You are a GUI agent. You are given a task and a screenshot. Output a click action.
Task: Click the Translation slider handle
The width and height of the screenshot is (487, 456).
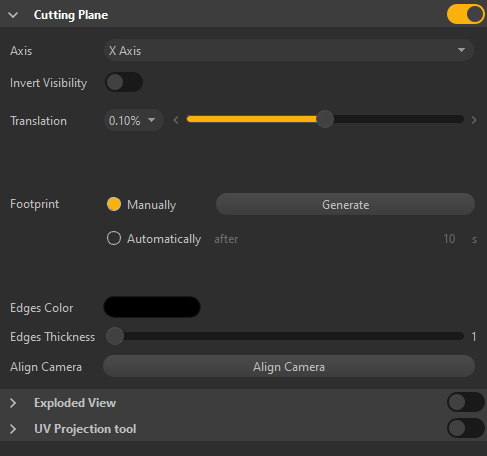pyautogui.click(x=325, y=119)
